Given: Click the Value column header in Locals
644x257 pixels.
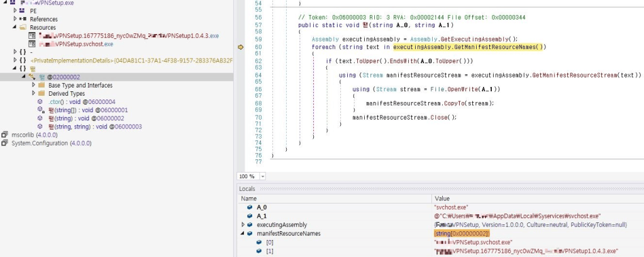Looking at the screenshot, I should click(x=441, y=198).
